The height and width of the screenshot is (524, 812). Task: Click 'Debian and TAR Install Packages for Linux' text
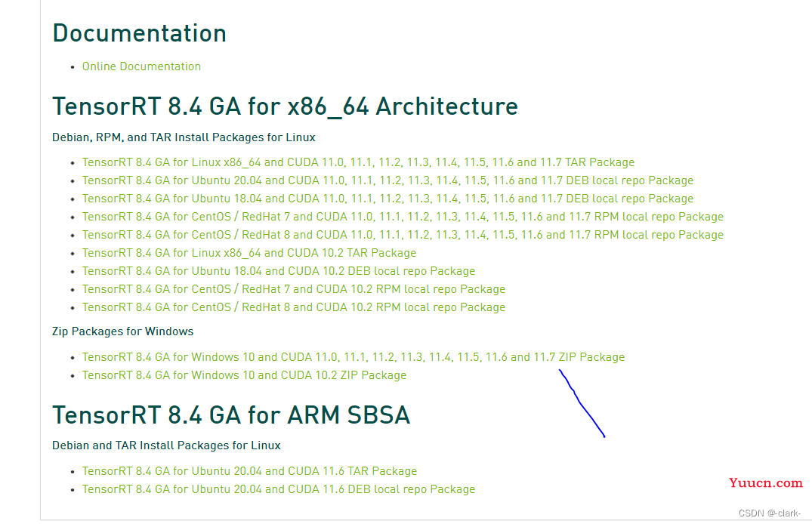pos(166,445)
